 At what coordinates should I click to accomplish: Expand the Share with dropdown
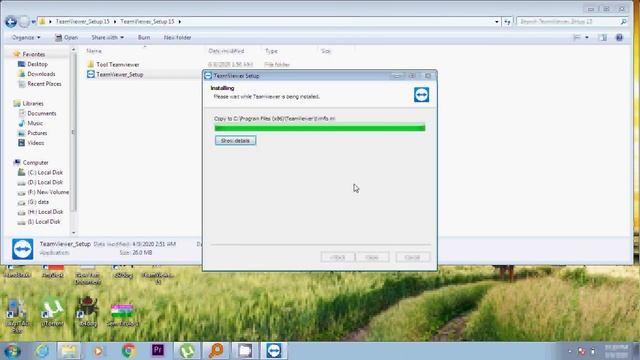tap(107, 38)
